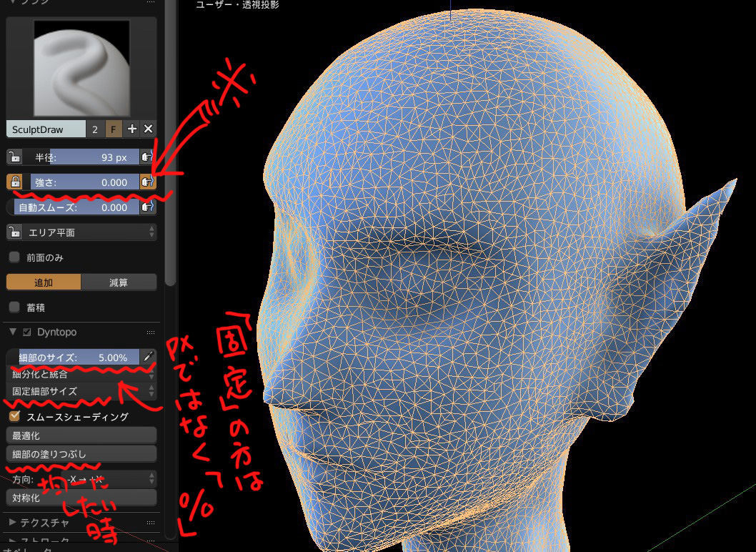This screenshot has height=552, width=756.
Task: Open the 固定細部サイズ dropdown
Action: point(81,391)
